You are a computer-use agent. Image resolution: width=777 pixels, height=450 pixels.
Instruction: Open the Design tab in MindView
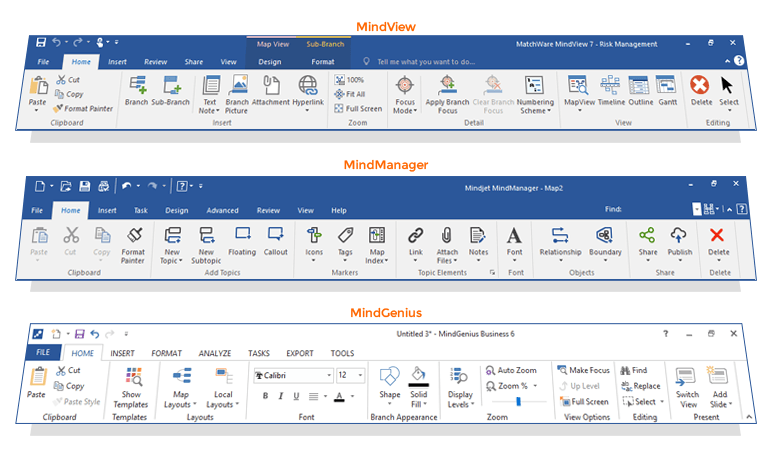click(x=270, y=62)
